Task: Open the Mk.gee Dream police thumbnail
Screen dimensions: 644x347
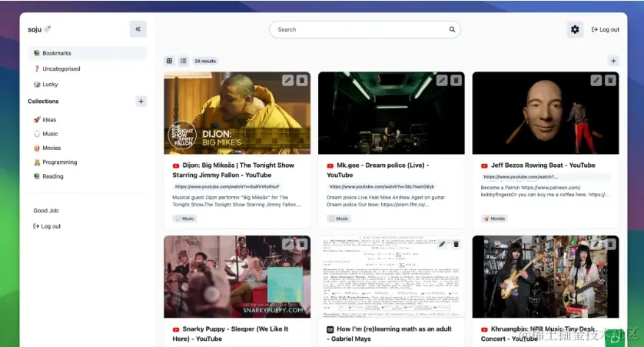Action: pos(391,113)
